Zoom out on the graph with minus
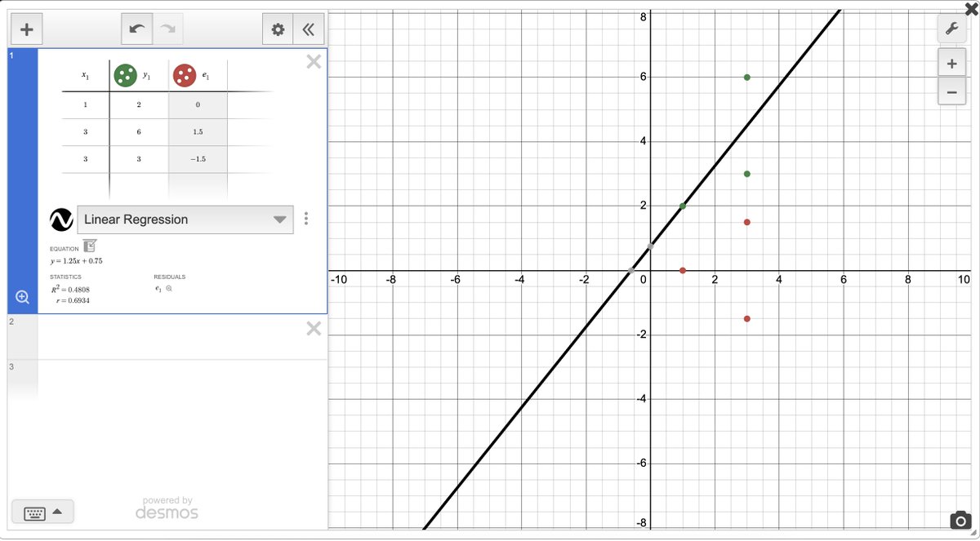980x541 pixels. coord(951,92)
